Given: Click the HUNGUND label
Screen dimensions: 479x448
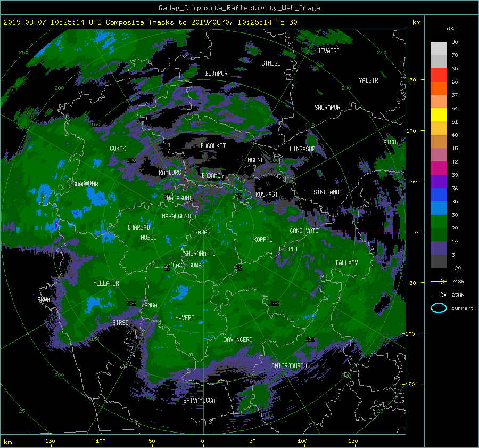Looking at the screenshot, I should click(x=252, y=160).
